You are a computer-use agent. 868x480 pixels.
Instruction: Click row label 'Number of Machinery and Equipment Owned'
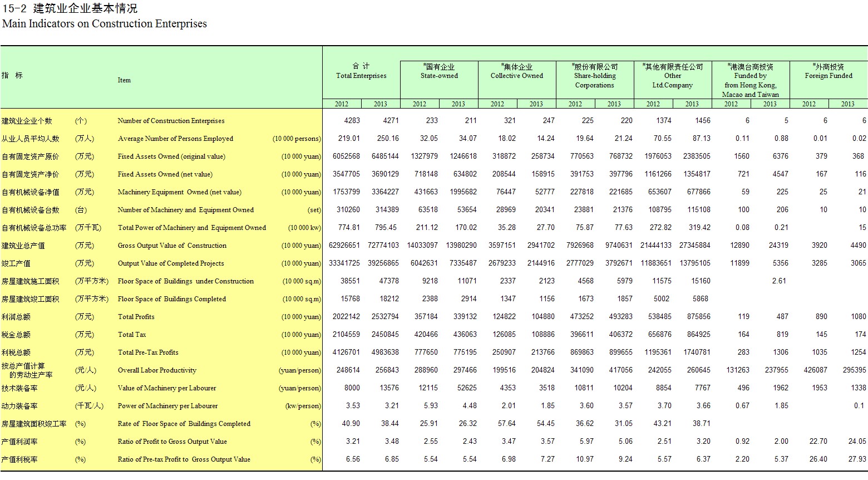[186, 210]
